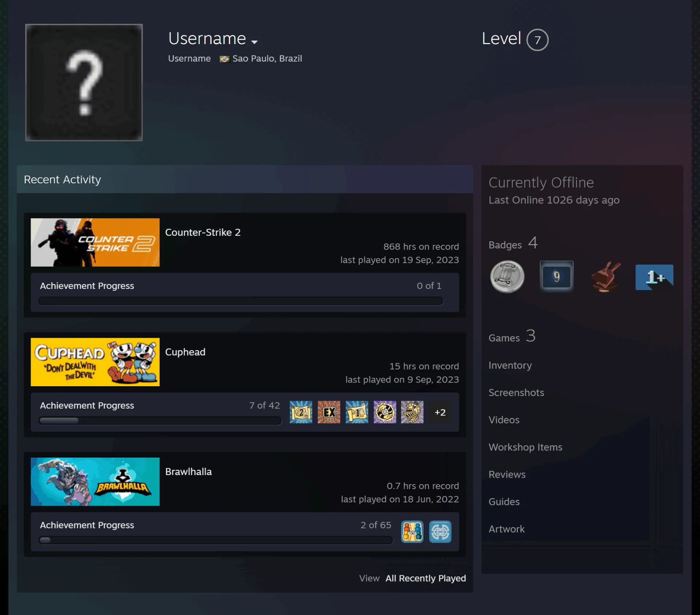Open the Artwork link

(x=506, y=529)
